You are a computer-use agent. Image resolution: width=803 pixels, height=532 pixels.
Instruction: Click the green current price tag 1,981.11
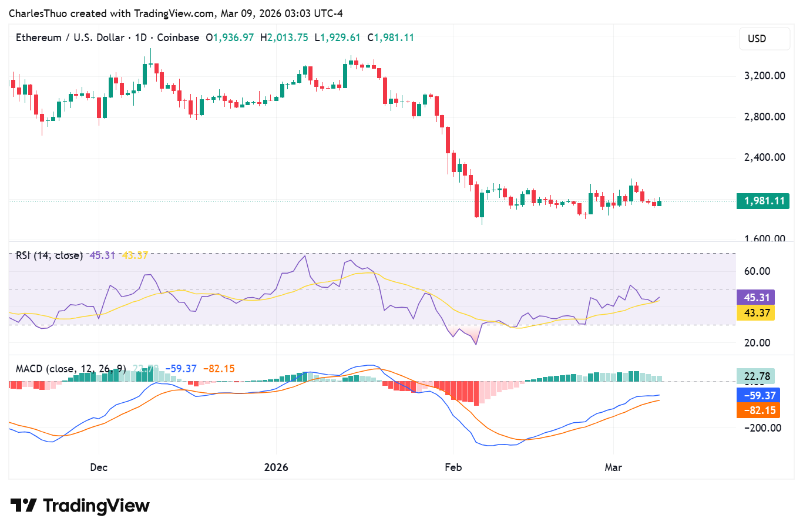pyautogui.click(x=762, y=201)
